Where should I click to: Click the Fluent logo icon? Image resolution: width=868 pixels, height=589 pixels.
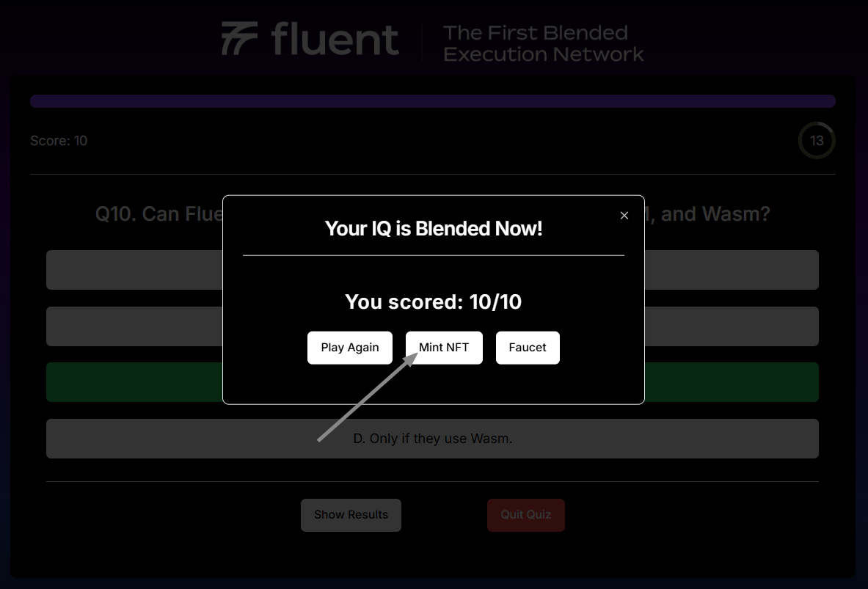point(239,39)
